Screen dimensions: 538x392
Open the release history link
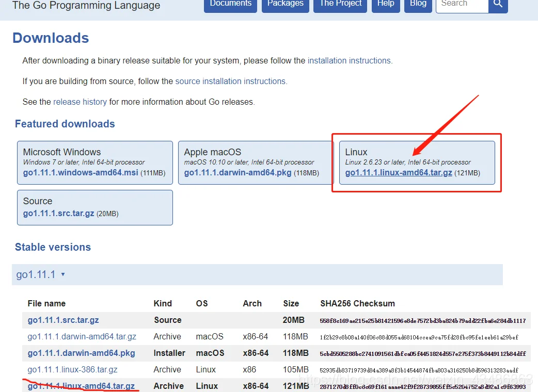80,102
